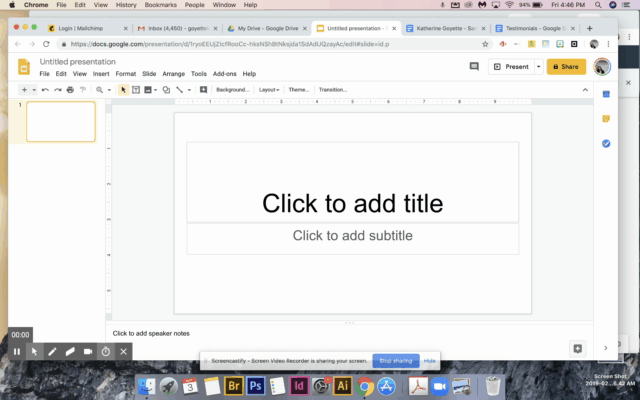Close the Screencastify drawing toolbar
This screenshot has height=400, width=640.
[124, 351]
